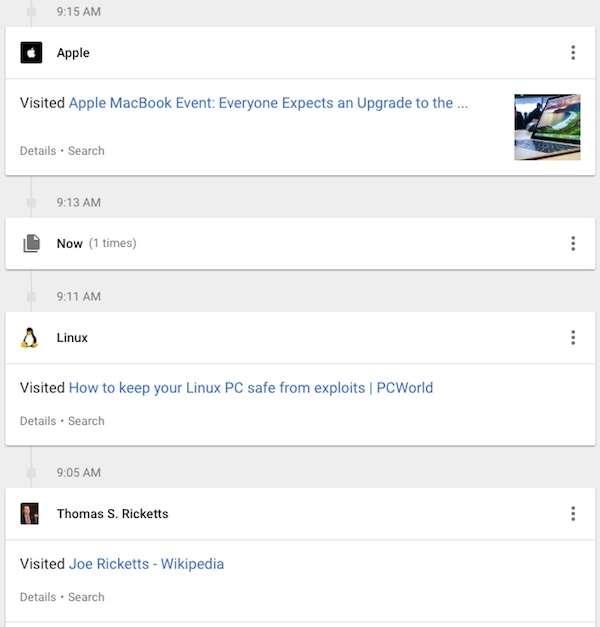Click the Thomas S. Ricketts portrait icon

tap(30, 513)
